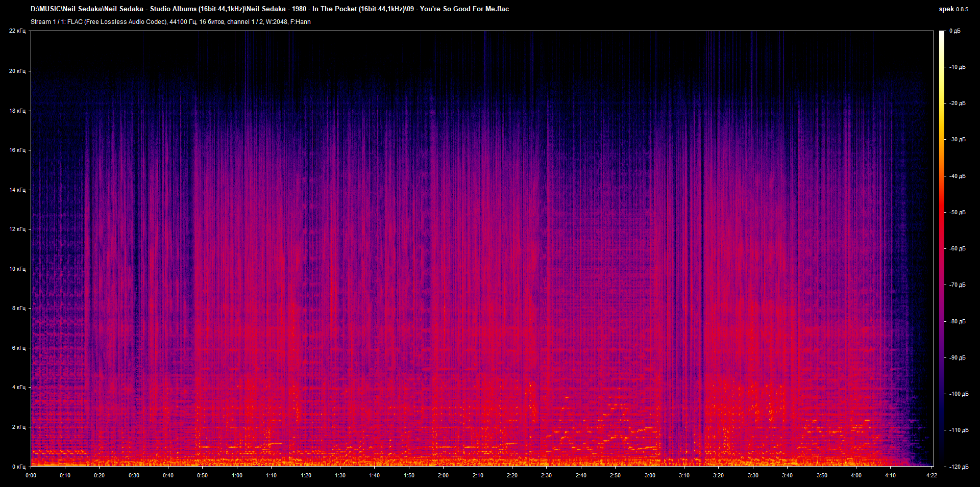
Task: Select the 20 кГц frequency axis label
Action: click(x=17, y=71)
